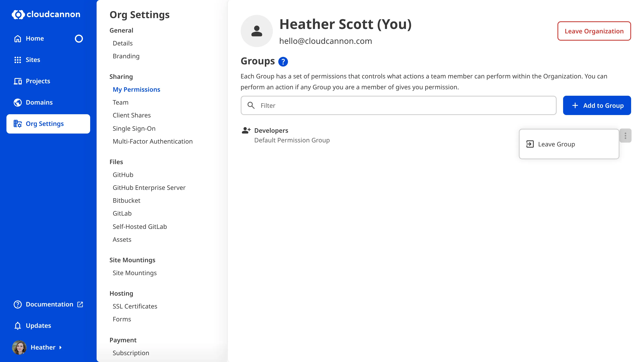This screenshot has height=362, width=644.
Task: Click the Add to Group button
Action: [597, 105]
